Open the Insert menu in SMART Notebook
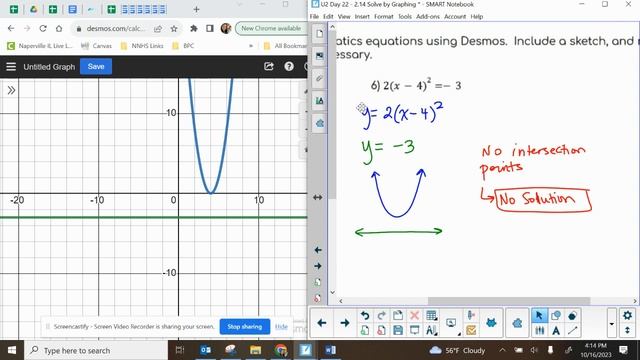 coord(362,16)
